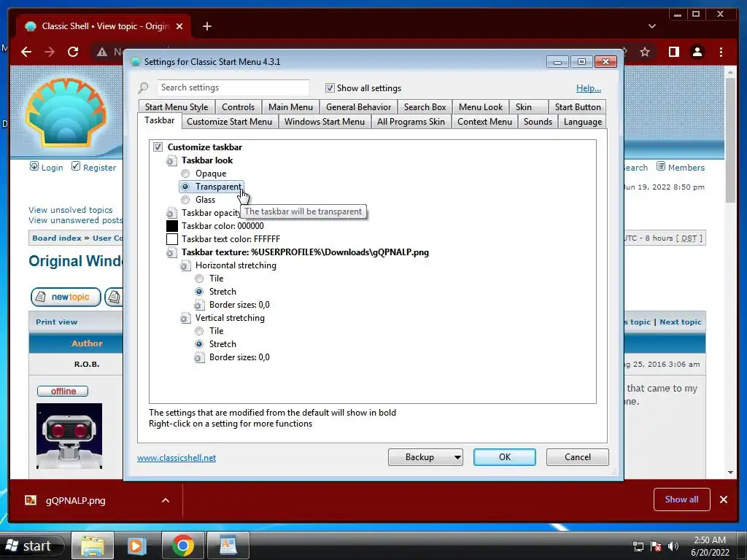Select the Opaque taskbar look
This screenshot has height=560, width=747.
(x=185, y=174)
